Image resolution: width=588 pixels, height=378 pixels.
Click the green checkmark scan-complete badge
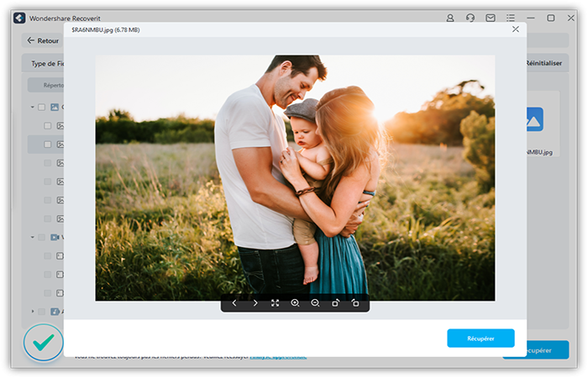[44, 342]
